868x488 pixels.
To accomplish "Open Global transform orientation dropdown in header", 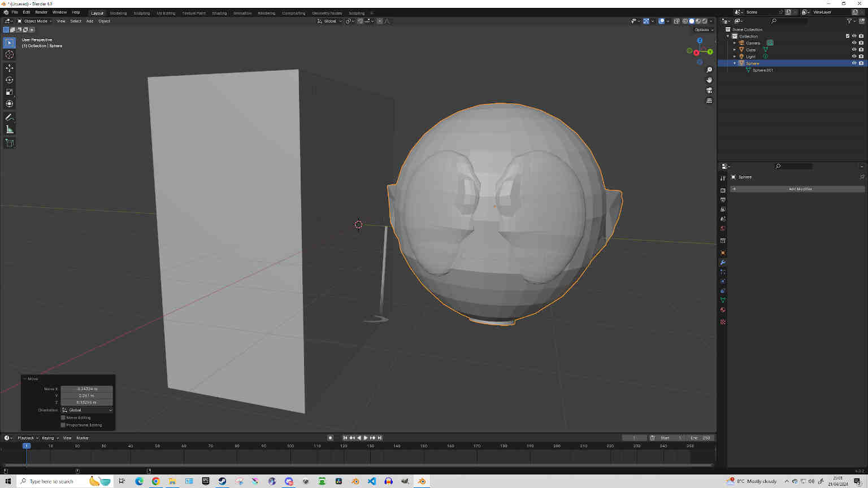I will click(329, 21).
